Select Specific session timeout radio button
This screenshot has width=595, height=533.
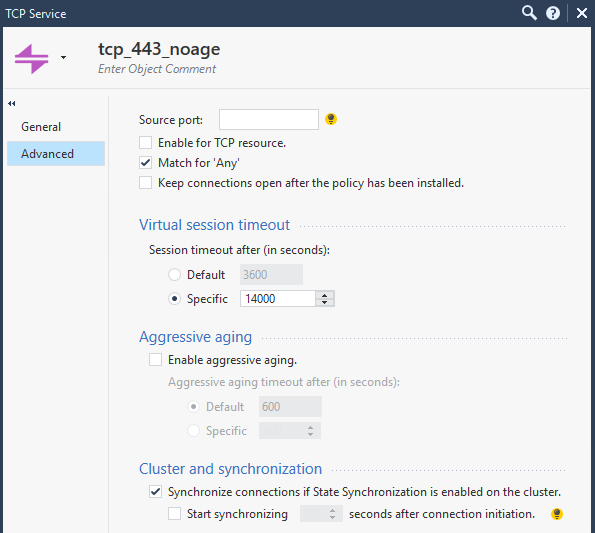(174, 299)
